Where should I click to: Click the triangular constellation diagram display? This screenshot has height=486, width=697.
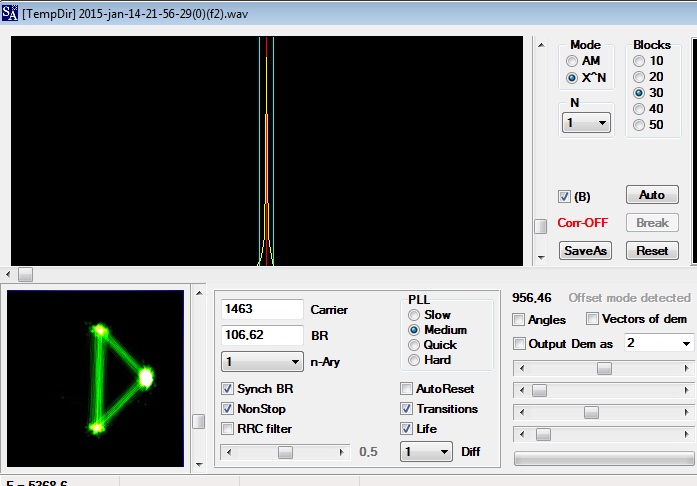[x=95, y=378]
